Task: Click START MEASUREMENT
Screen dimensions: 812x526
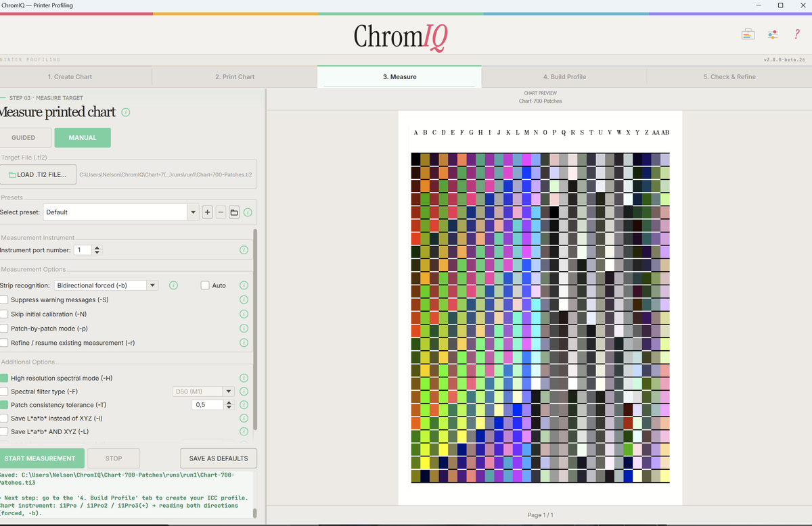Action: (x=41, y=458)
